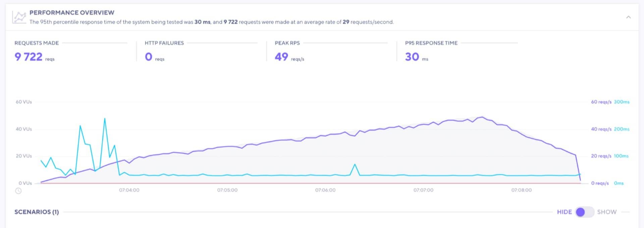Click the 60 VUs axis label

24,102
